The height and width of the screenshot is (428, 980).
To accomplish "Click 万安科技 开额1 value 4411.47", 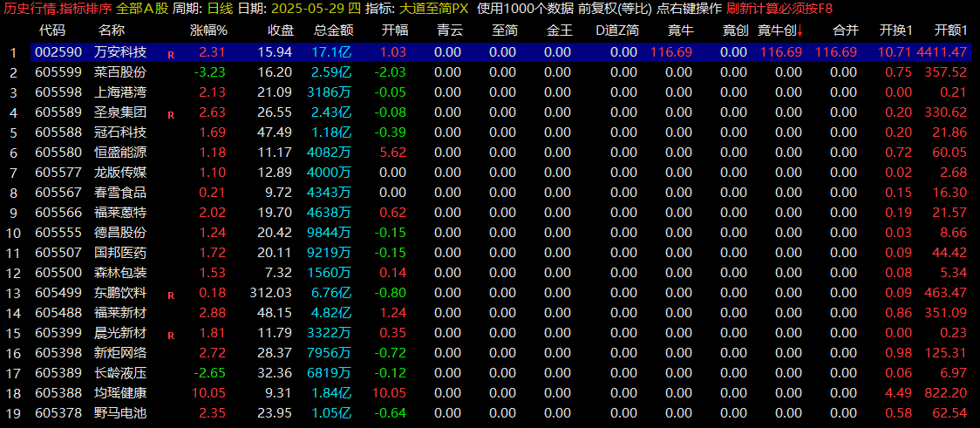I will coord(942,52).
